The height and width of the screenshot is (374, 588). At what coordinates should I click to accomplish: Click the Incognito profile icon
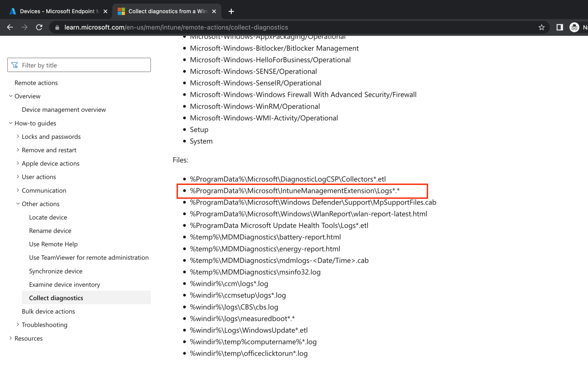pos(574,27)
